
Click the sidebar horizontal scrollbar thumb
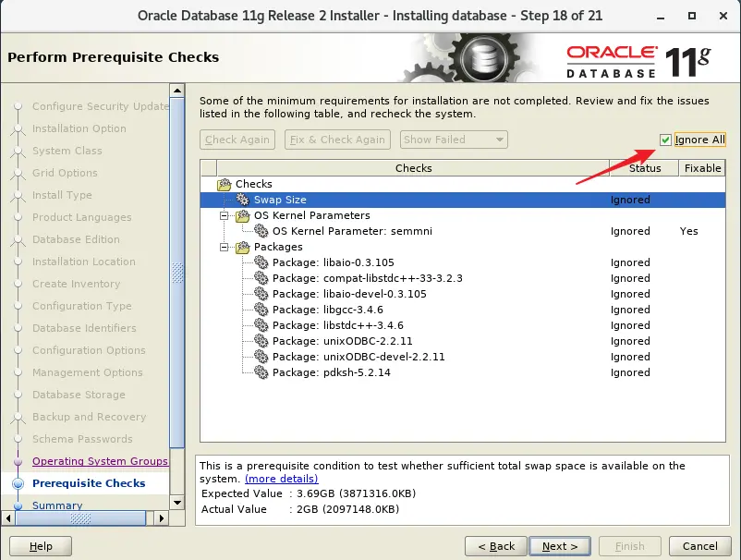(80, 518)
